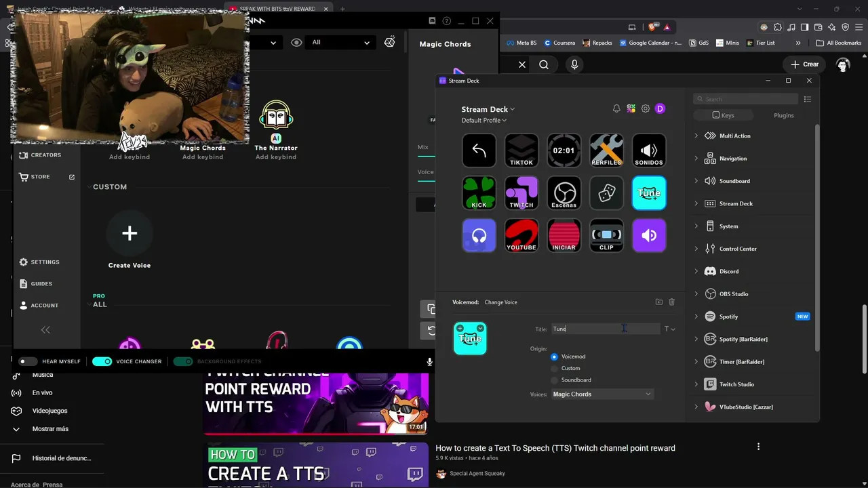Open the All filter dropdown in Voicemod

(x=341, y=42)
